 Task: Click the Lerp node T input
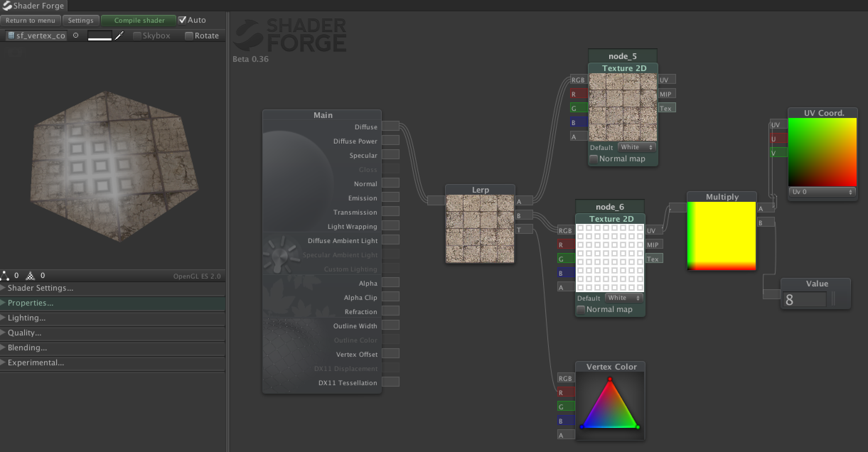[x=524, y=230]
